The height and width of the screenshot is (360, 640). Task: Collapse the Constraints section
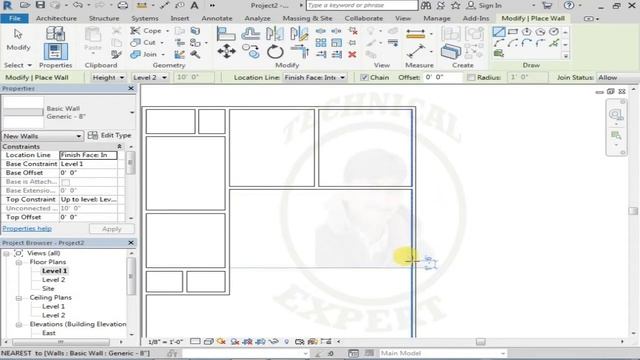[x=119, y=147]
